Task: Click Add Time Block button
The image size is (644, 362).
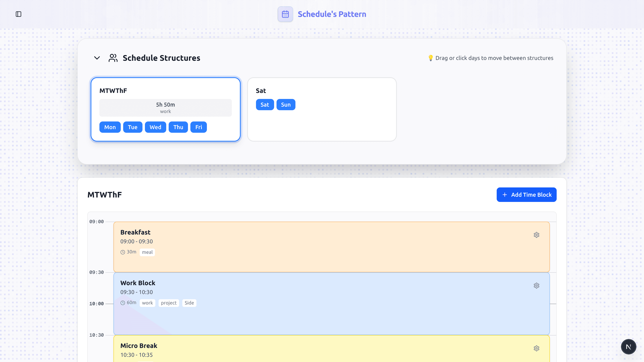Action: pos(526,195)
